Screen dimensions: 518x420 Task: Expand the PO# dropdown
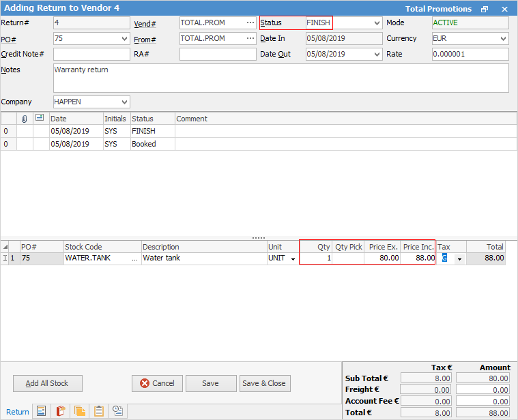(124, 39)
